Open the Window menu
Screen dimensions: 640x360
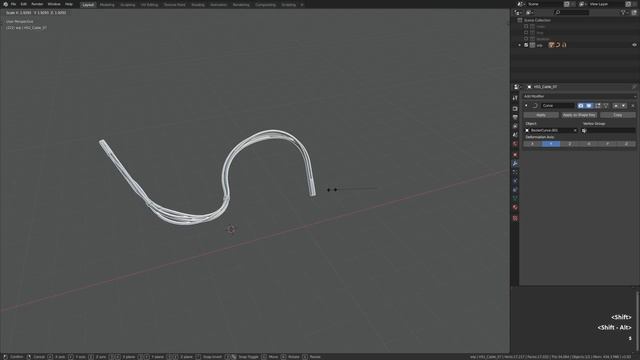(54, 4)
